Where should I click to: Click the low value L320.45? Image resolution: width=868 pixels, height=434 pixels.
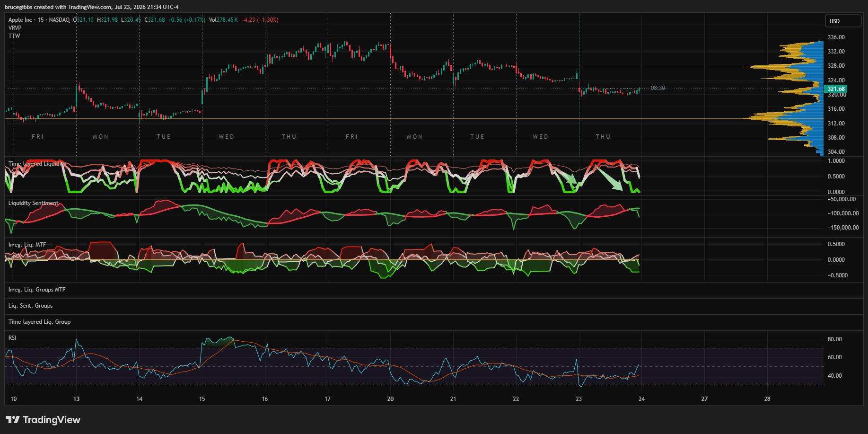[131, 20]
